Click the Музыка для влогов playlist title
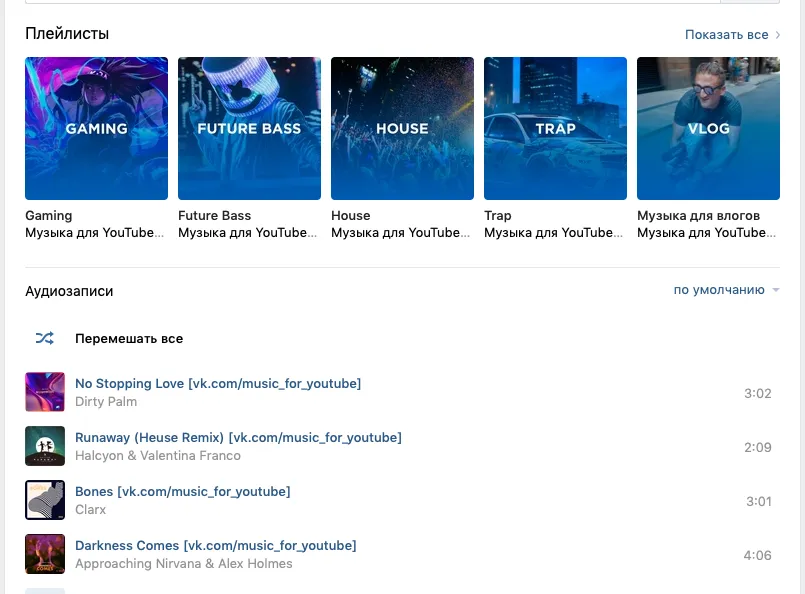The width and height of the screenshot is (805, 594). point(698,216)
